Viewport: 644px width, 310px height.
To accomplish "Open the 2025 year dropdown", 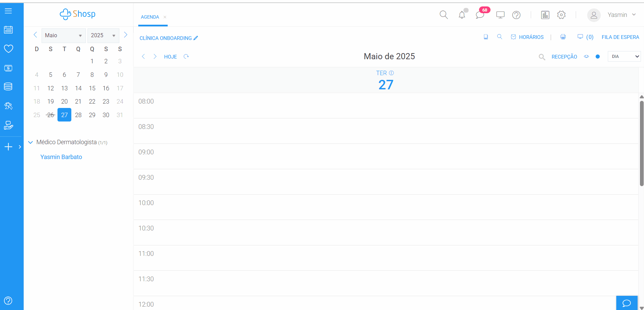I will click(103, 36).
